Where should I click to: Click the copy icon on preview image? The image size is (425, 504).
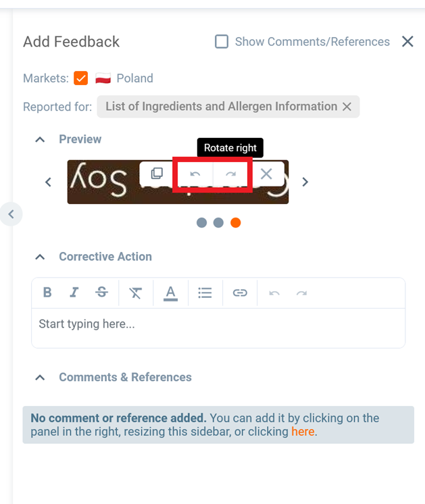tap(157, 174)
